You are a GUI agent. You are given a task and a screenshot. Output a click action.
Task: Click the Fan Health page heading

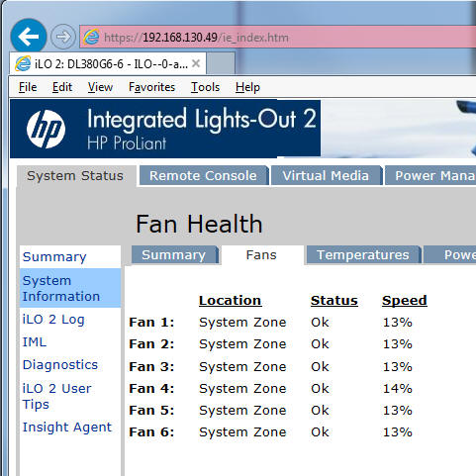point(199,224)
